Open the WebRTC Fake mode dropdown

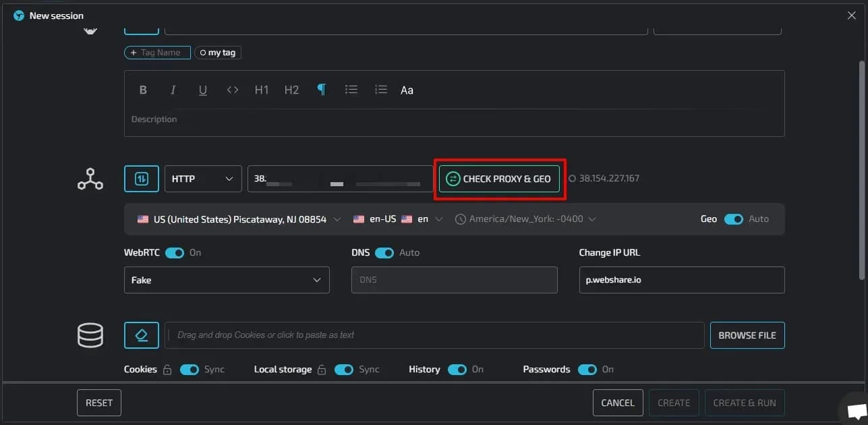(x=227, y=279)
